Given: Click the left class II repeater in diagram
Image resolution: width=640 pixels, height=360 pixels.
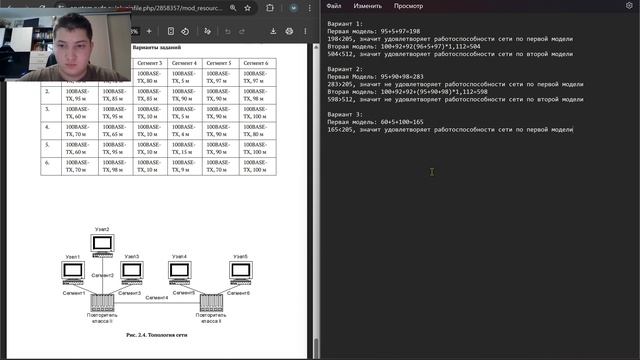Looking at the screenshot, I should pyautogui.click(x=102, y=303).
